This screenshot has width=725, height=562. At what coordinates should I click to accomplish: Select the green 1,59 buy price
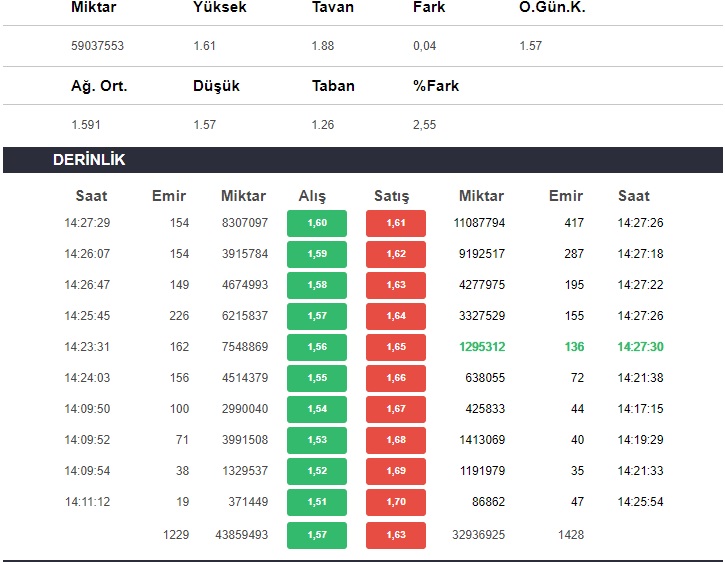(x=317, y=254)
